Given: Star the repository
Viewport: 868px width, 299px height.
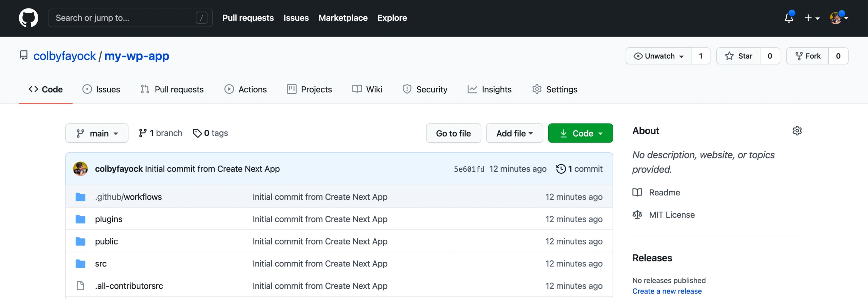Looking at the screenshot, I should point(738,56).
